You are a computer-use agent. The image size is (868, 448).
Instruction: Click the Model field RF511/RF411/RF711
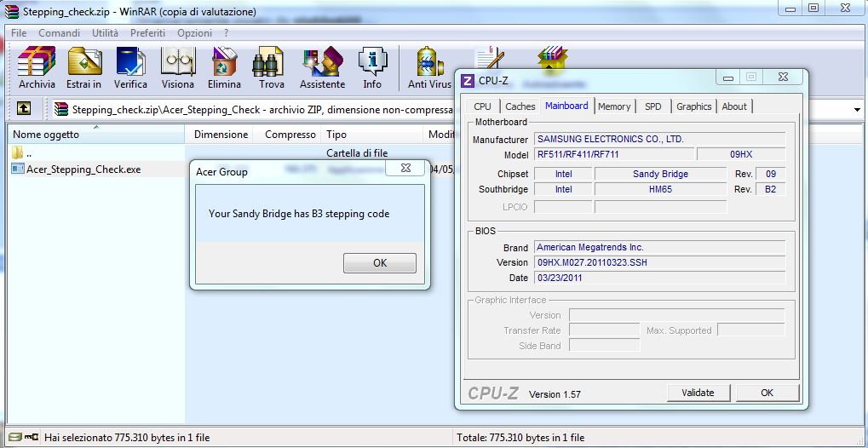point(614,154)
